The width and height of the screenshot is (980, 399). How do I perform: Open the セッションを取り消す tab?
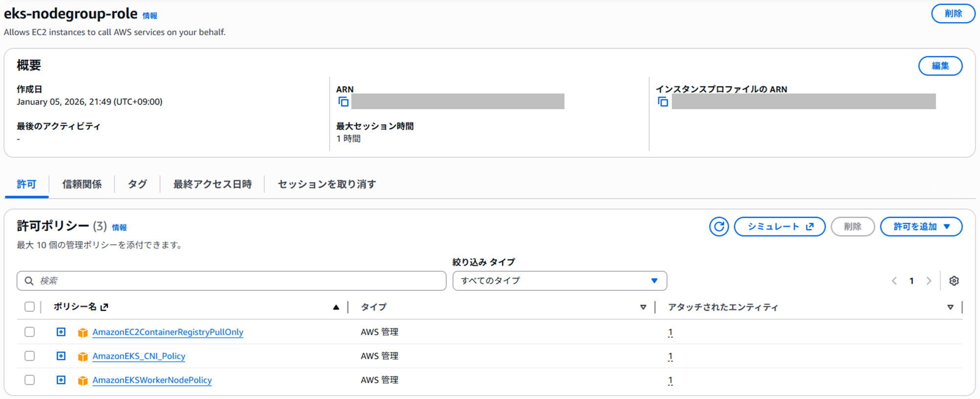tap(327, 185)
